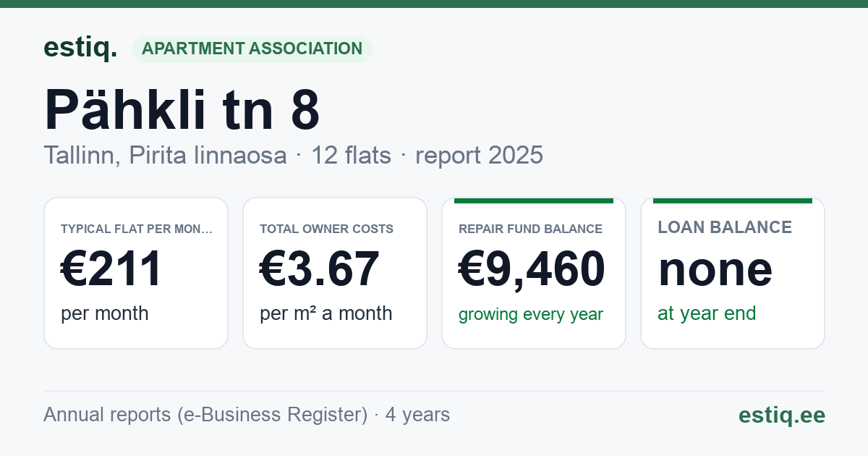Screen dimensions: 868x456
Task: Click 'Annual reports (e-Business Register) · 4 years' footer
Action: pyautogui.click(x=247, y=415)
